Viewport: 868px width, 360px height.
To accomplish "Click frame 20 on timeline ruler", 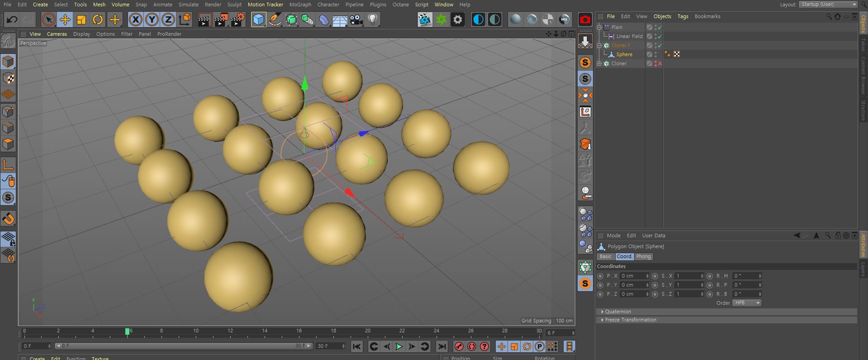I will (x=368, y=331).
